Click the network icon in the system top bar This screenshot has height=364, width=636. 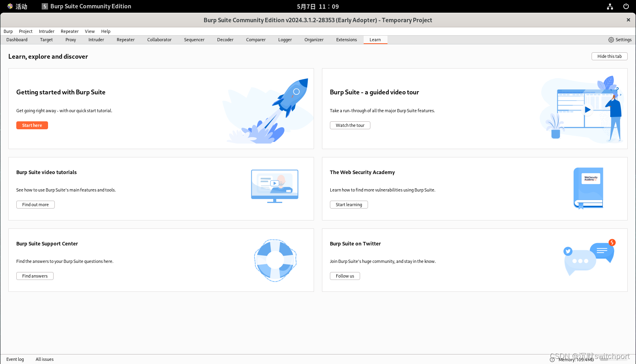(x=610, y=6)
